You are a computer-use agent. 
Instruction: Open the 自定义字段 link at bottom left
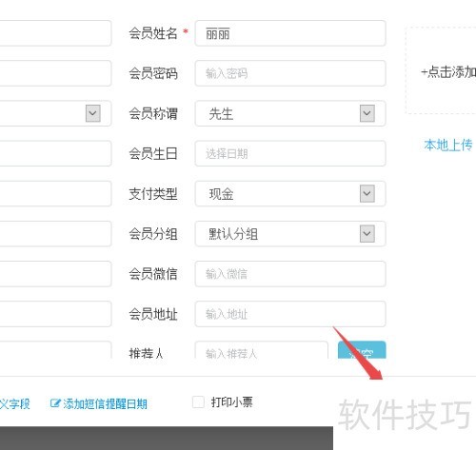click(x=14, y=403)
